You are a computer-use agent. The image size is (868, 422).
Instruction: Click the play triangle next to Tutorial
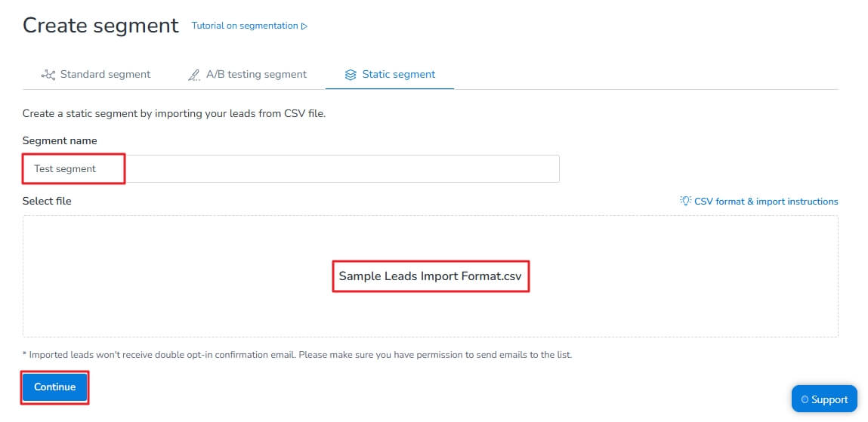point(304,26)
